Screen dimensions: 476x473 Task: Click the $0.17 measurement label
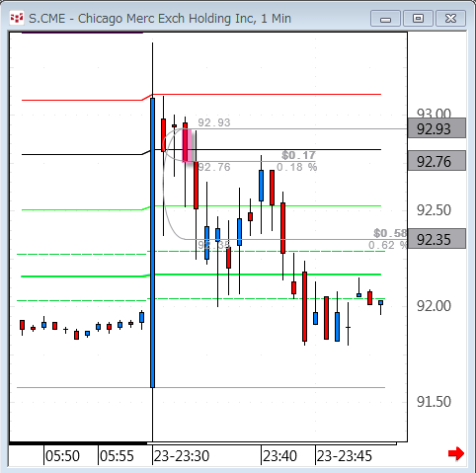pyautogui.click(x=298, y=155)
